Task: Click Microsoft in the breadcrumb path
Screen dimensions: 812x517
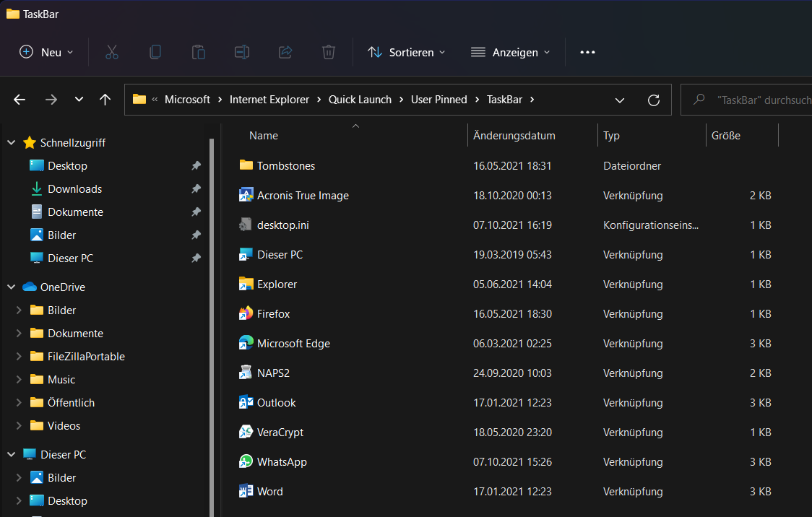Action: coord(187,100)
